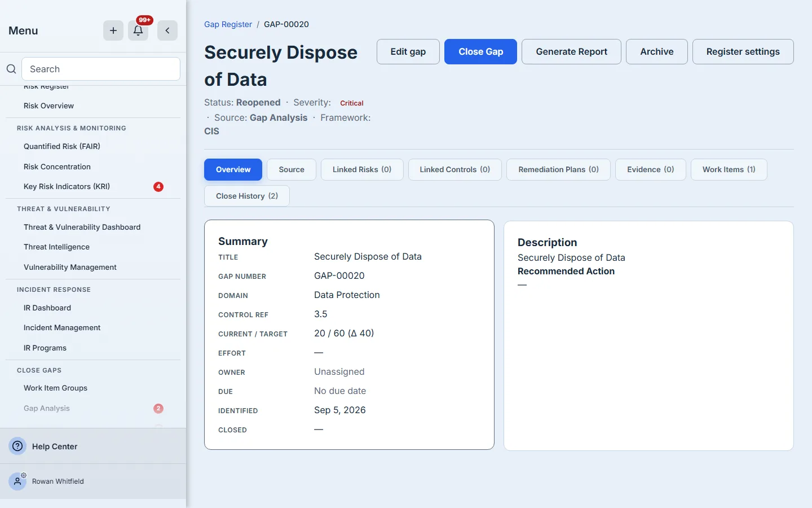Open Vulnerability Management
The width and height of the screenshot is (812, 508).
pyautogui.click(x=70, y=267)
